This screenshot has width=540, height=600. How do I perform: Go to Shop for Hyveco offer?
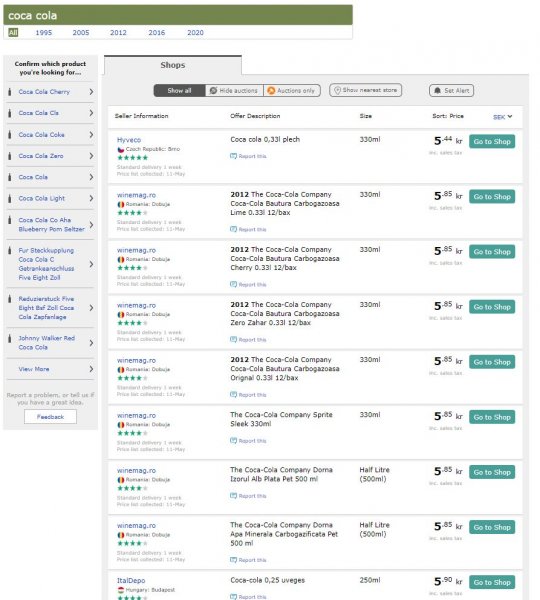pos(492,142)
